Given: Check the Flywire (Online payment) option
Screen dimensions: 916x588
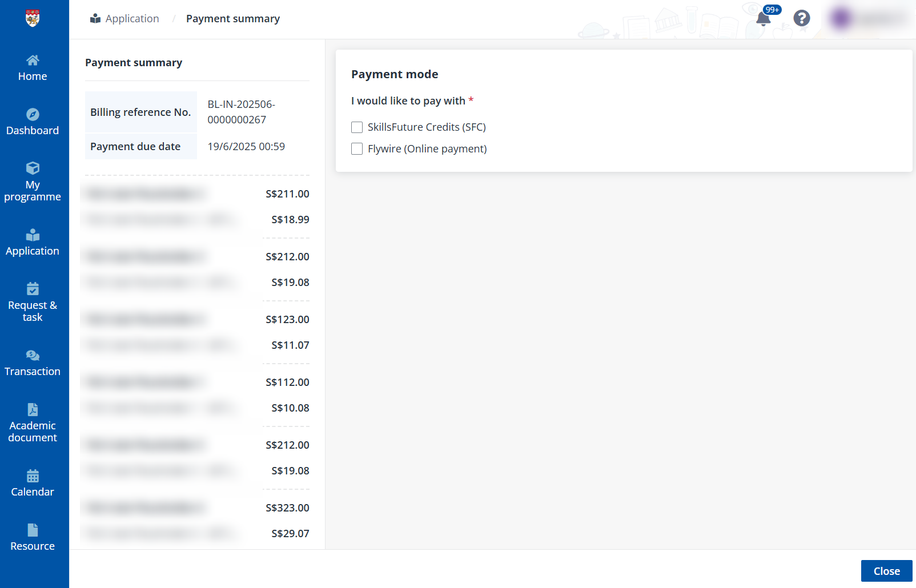Looking at the screenshot, I should 357,148.
